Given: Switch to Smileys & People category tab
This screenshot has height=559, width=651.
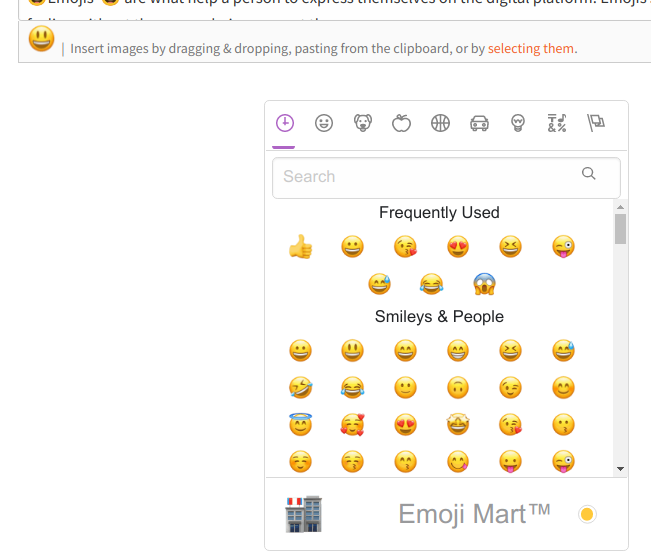Looking at the screenshot, I should 324,123.
